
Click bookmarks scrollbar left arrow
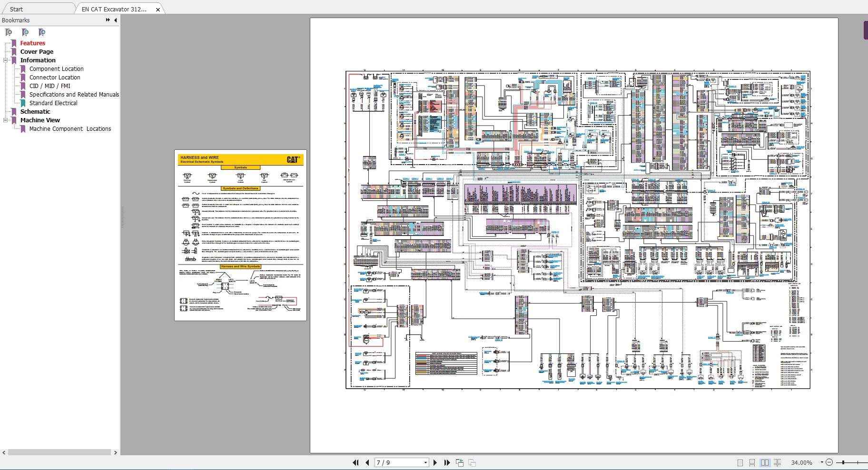pos(4,452)
